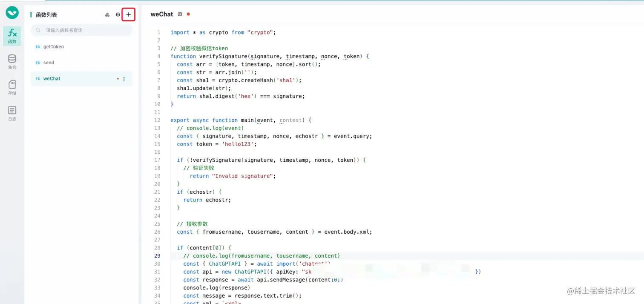
Task: Click the new ChatGPTAPI apiKey line
Action: [x=332, y=272]
